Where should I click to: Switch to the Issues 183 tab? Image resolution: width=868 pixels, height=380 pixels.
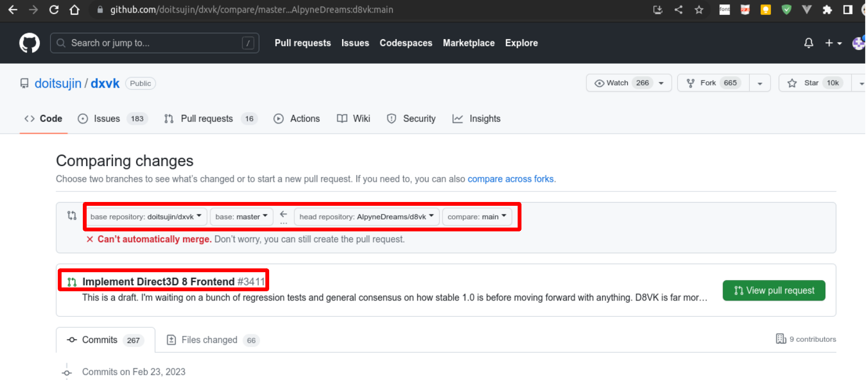pyautogui.click(x=113, y=119)
